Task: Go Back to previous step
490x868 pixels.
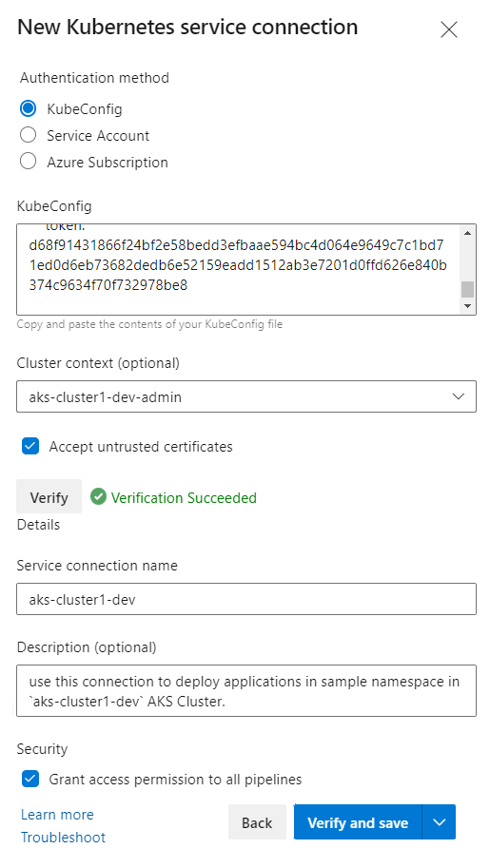Action: (x=257, y=822)
